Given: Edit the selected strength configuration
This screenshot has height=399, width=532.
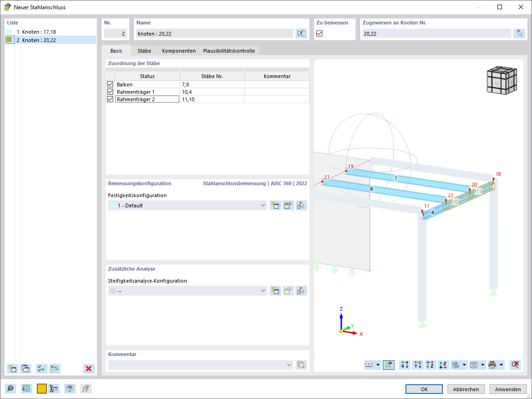Looking at the screenshot, I should click(288, 205).
